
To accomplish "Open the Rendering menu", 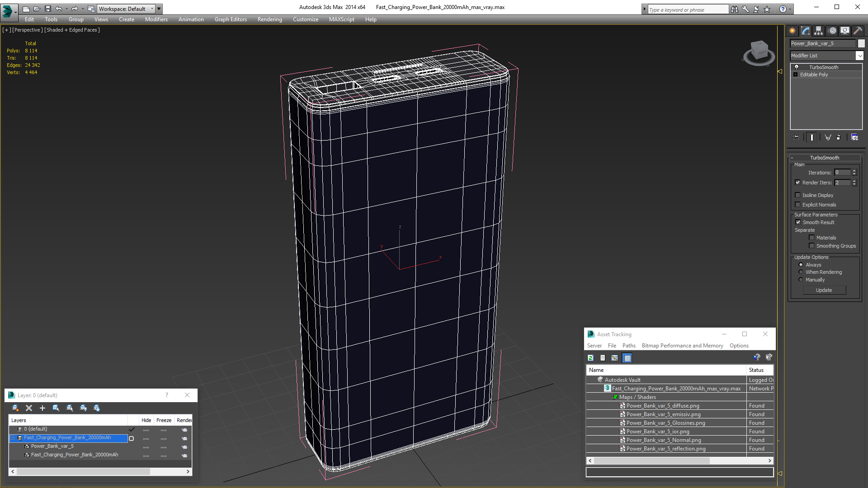I will pos(269,19).
